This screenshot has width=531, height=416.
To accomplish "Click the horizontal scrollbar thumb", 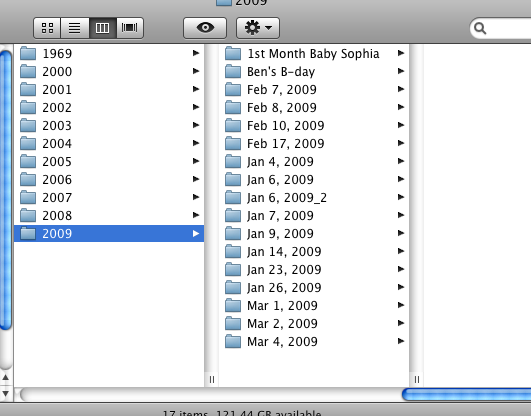I will [466, 394].
